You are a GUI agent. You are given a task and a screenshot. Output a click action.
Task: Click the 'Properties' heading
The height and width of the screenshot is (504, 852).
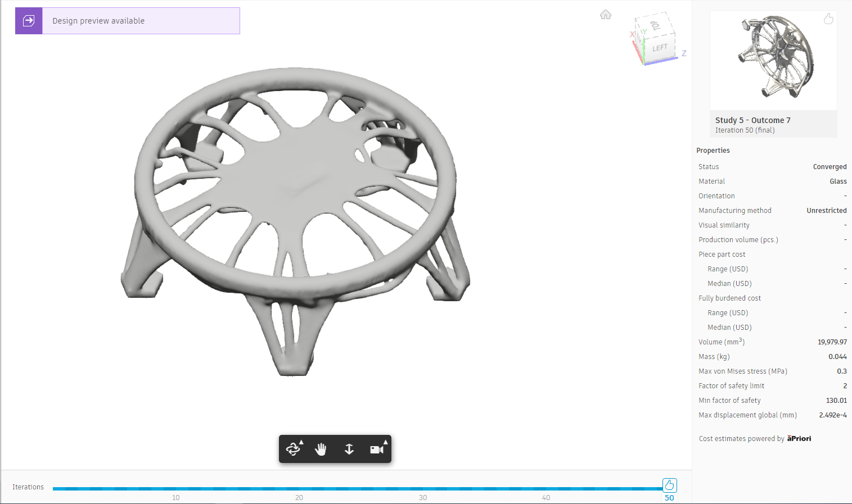713,151
